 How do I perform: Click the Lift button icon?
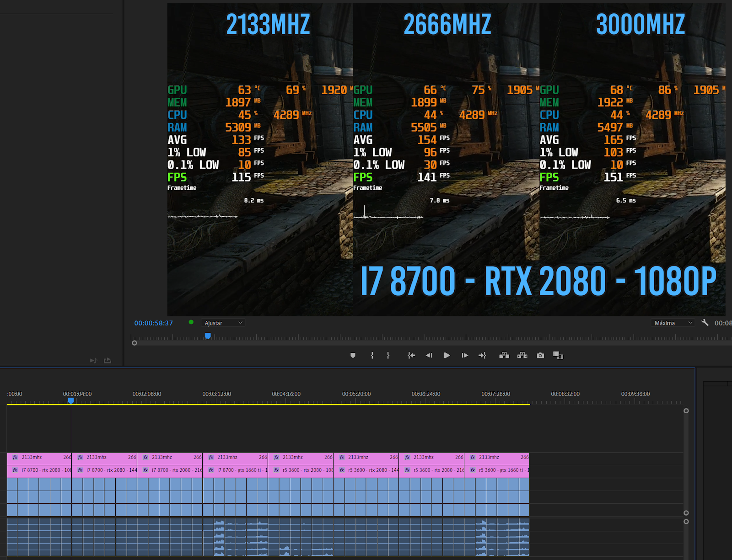tap(504, 355)
